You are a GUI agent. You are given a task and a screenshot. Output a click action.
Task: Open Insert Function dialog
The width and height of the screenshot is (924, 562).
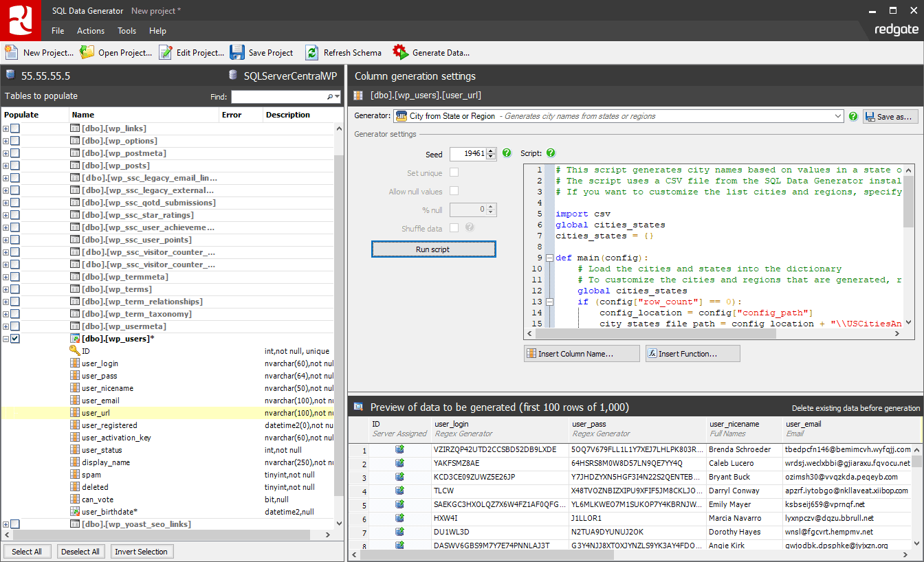pyautogui.click(x=692, y=353)
